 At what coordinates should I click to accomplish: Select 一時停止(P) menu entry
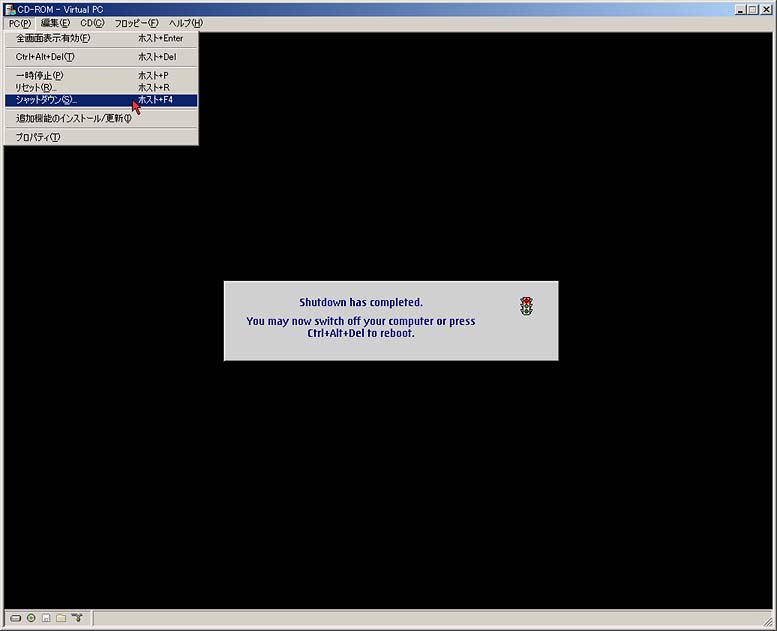101,75
